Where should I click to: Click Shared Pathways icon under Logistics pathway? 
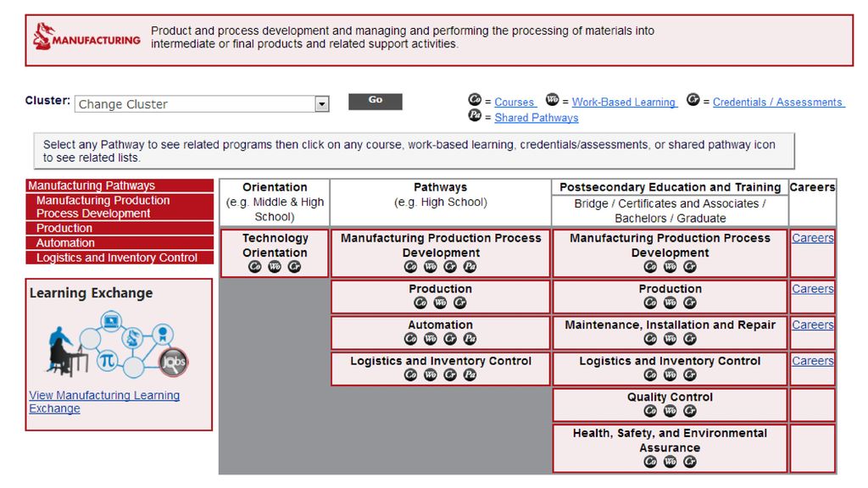point(470,374)
